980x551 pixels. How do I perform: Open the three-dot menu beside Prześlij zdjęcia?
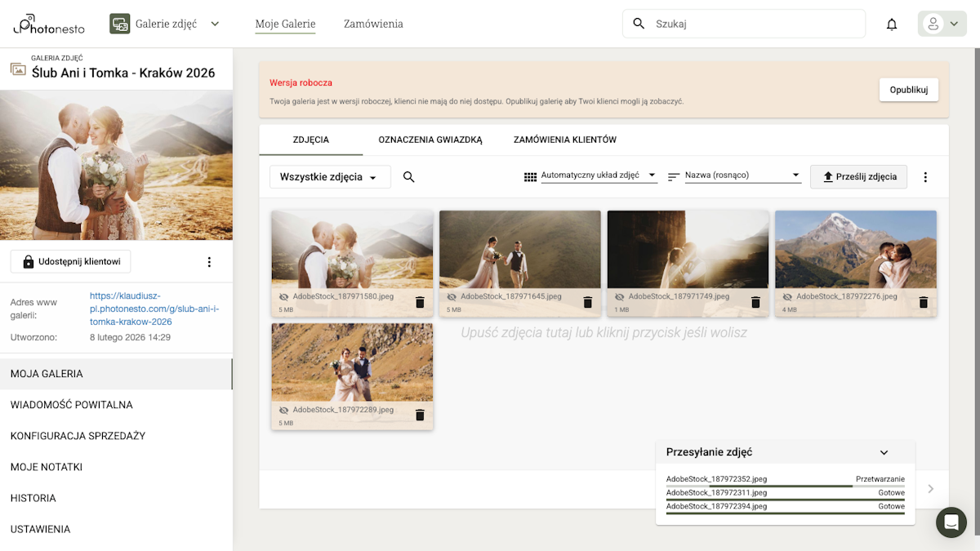click(x=925, y=177)
